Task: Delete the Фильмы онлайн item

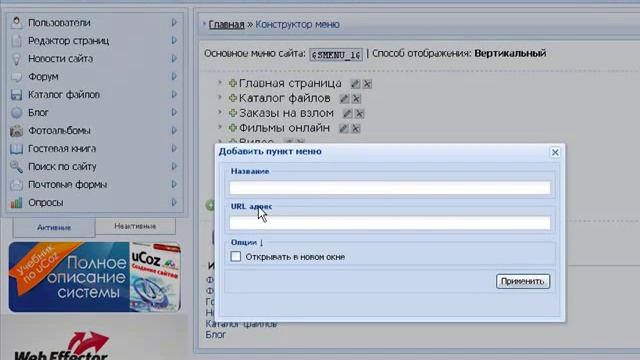Action: pyautogui.click(x=356, y=129)
